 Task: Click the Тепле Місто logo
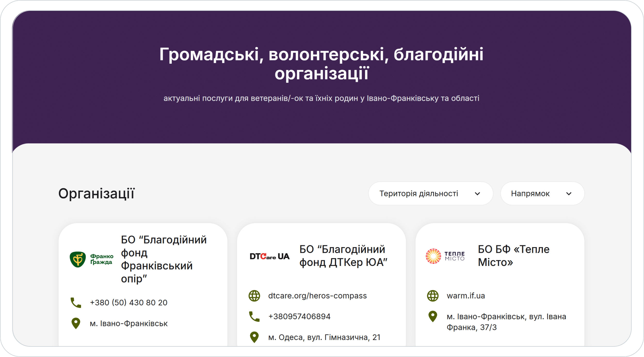point(445,256)
